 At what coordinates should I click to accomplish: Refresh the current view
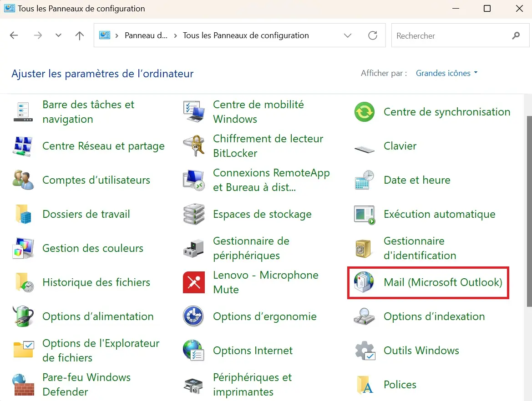[x=372, y=35]
